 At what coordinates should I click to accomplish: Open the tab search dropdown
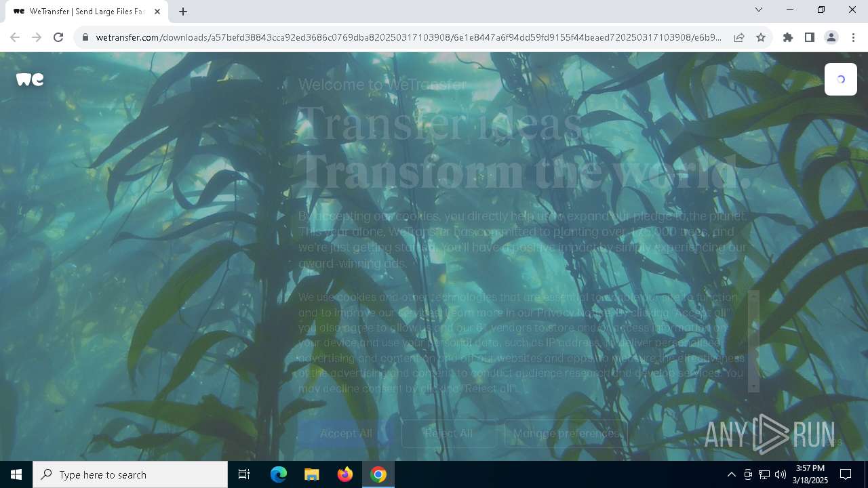[759, 9]
